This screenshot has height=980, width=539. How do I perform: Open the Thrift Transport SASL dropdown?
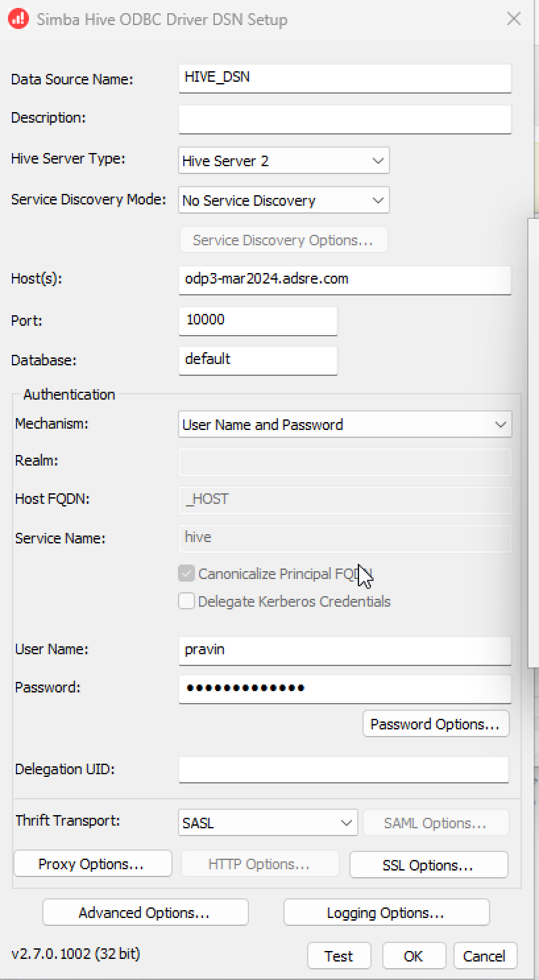(x=268, y=823)
